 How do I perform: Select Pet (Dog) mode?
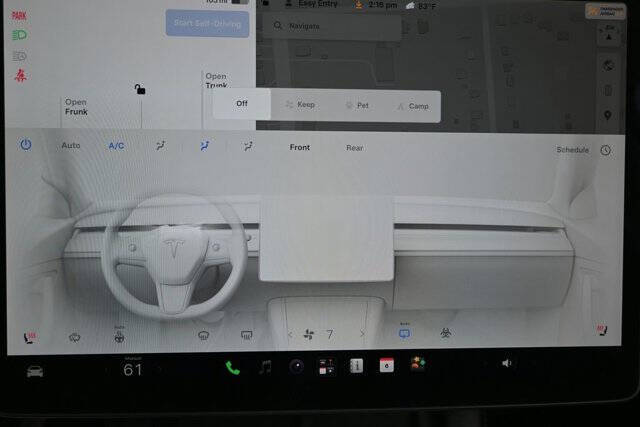357,105
